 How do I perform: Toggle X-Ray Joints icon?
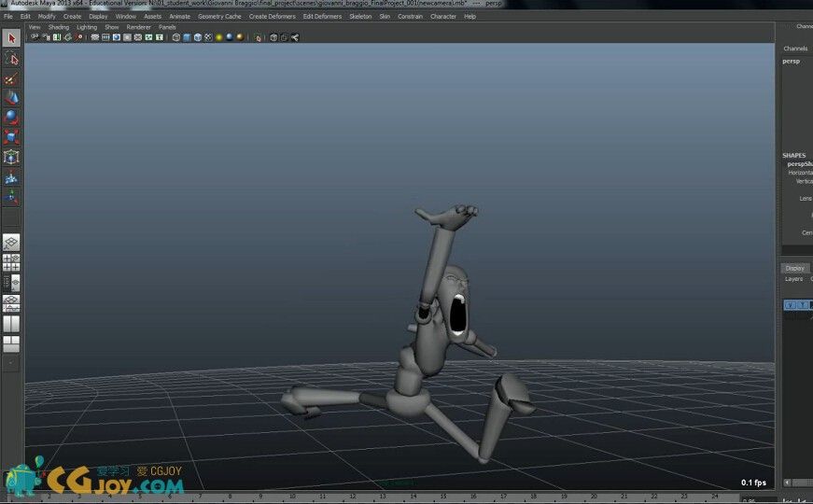point(295,37)
